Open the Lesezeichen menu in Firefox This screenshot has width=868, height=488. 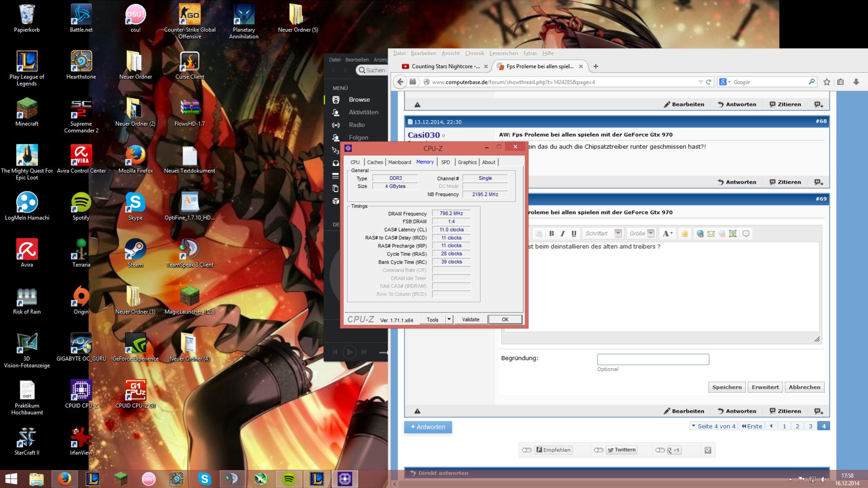click(504, 53)
